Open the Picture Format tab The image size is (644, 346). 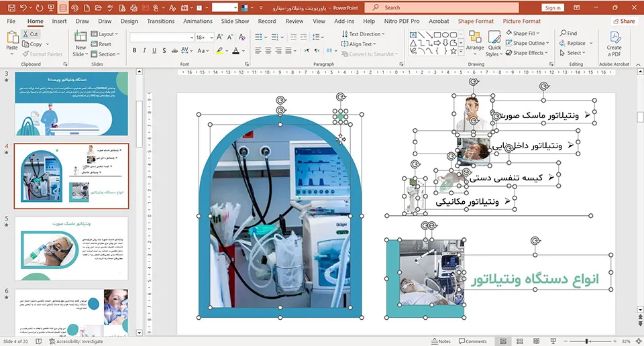(522, 21)
